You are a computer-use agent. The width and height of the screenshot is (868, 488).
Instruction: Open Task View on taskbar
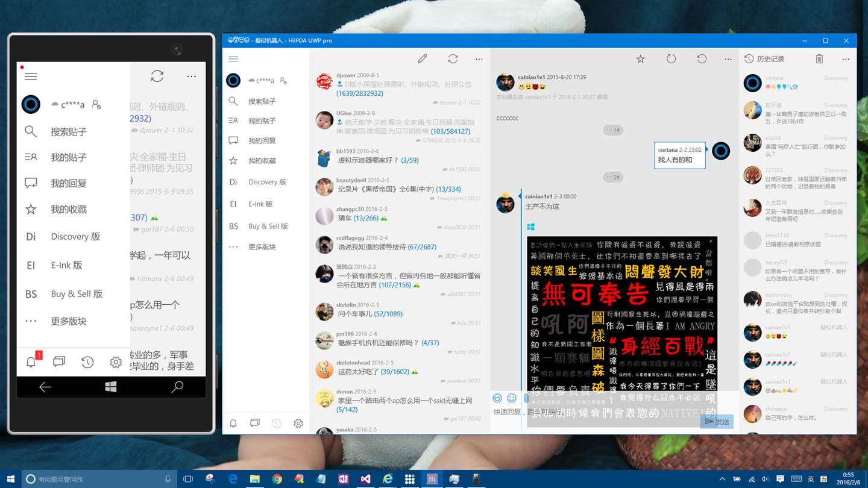[188, 479]
